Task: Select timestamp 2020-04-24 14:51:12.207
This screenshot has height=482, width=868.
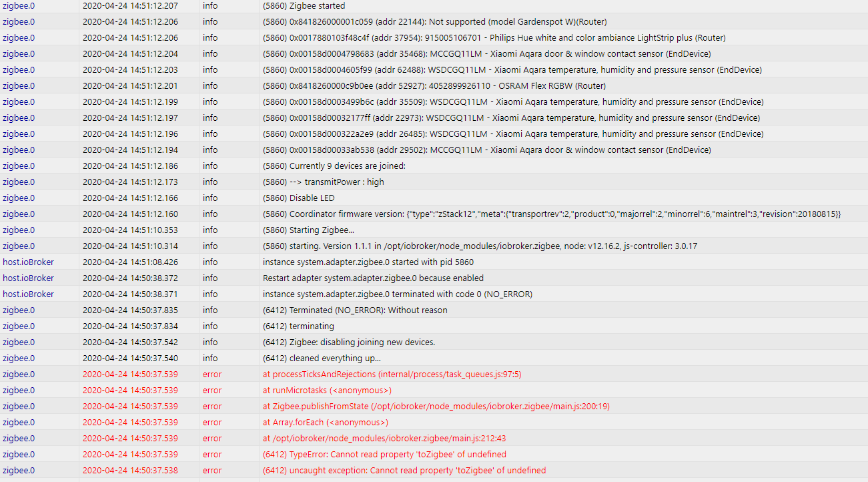Action: 130,6
